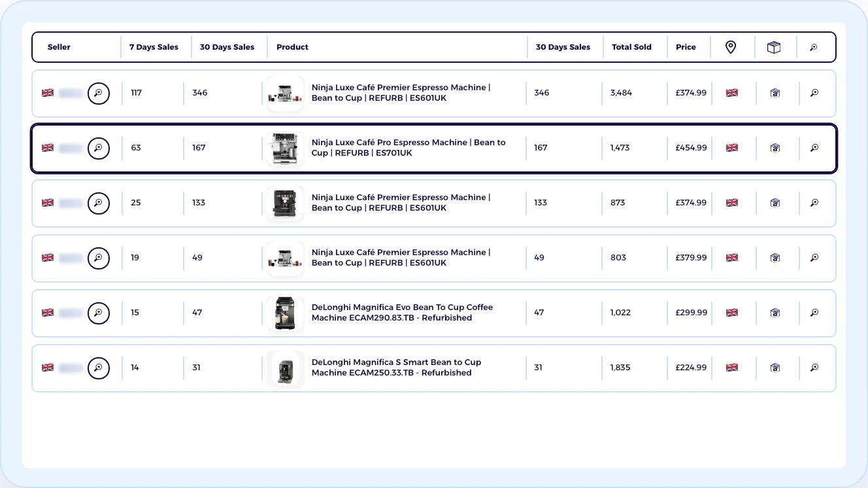Click UK location flag beside £454.99 price

(732, 148)
